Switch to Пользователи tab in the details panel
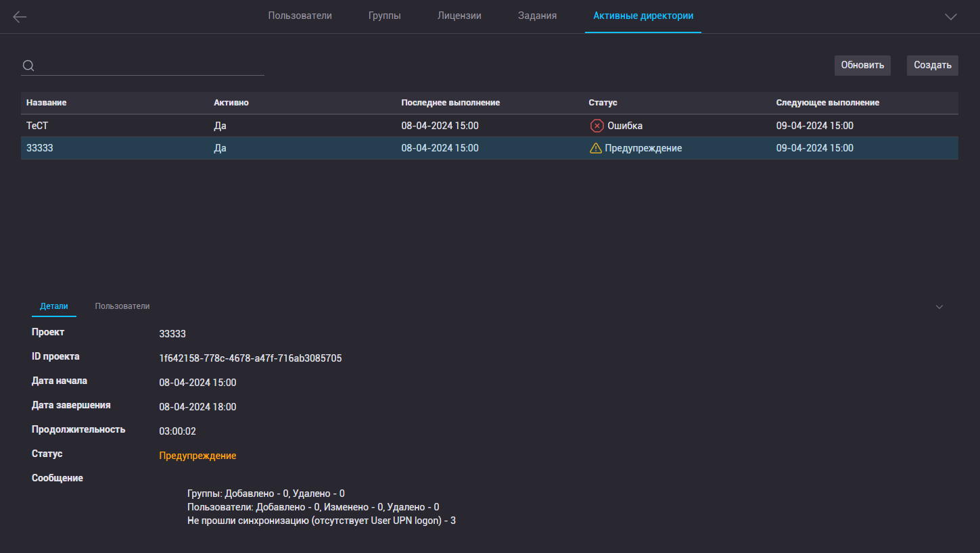The width and height of the screenshot is (980, 553). pyautogui.click(x=122, y=306)
